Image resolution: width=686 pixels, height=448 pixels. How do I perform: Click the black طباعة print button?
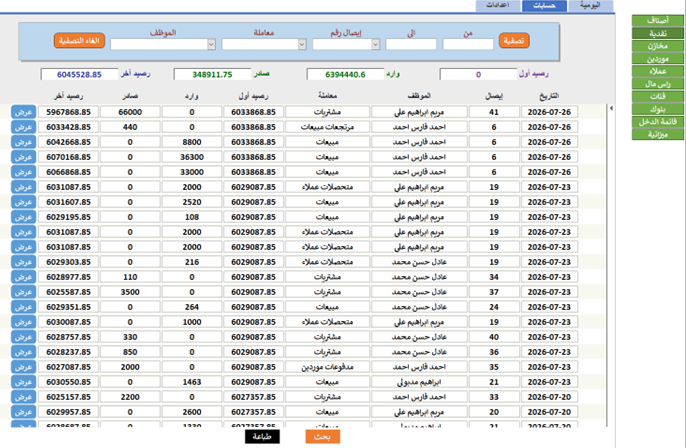point(262,437)
